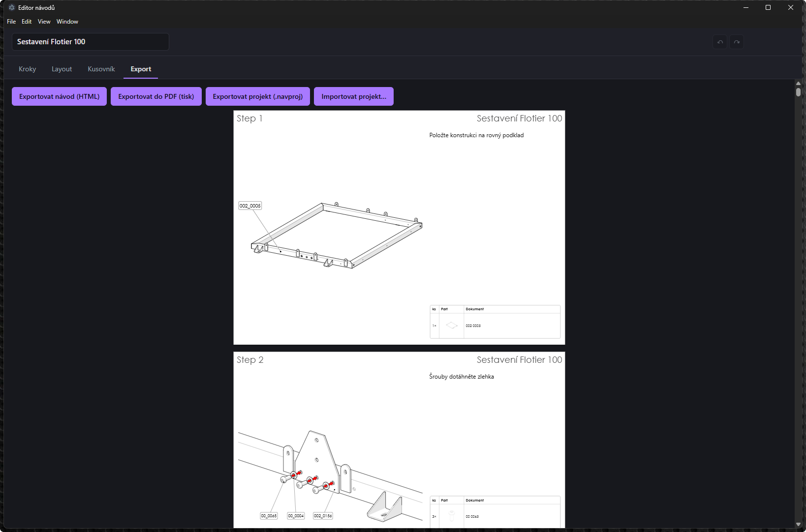
Task: Click the 00_0004 callout label
Action: point(296,516)
